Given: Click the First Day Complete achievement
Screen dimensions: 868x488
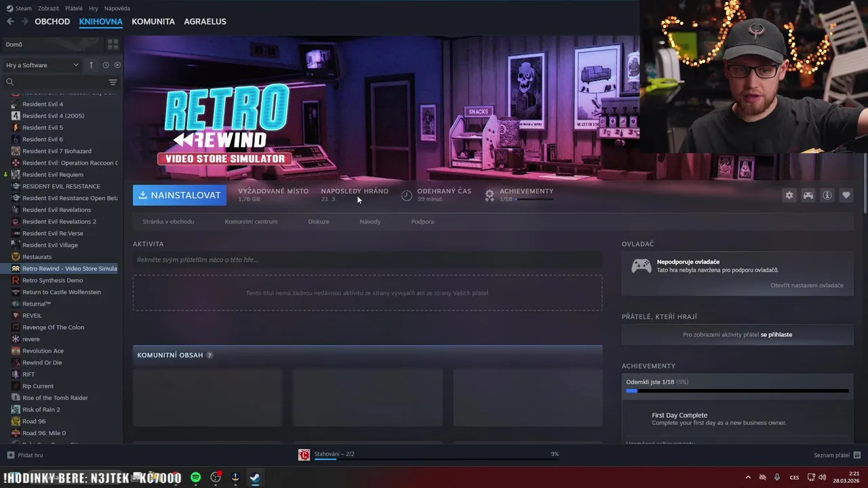Looking at the screenshot, I should point(737,419).
